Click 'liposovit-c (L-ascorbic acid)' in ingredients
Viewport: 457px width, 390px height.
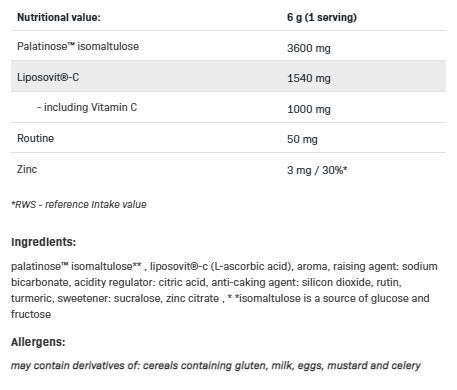click(221, 266)
